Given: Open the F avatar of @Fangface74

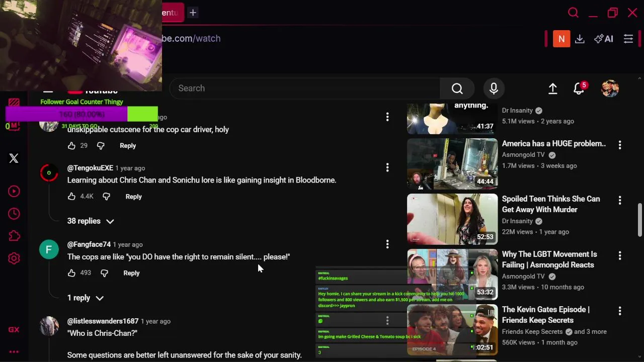Looking at the screenshot, I should click(49, 250).
